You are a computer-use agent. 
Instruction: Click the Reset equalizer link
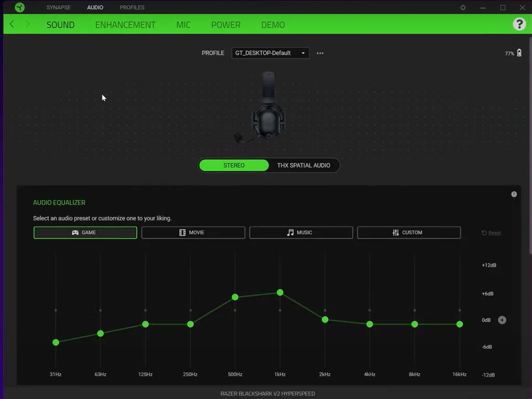click(491, 233)
